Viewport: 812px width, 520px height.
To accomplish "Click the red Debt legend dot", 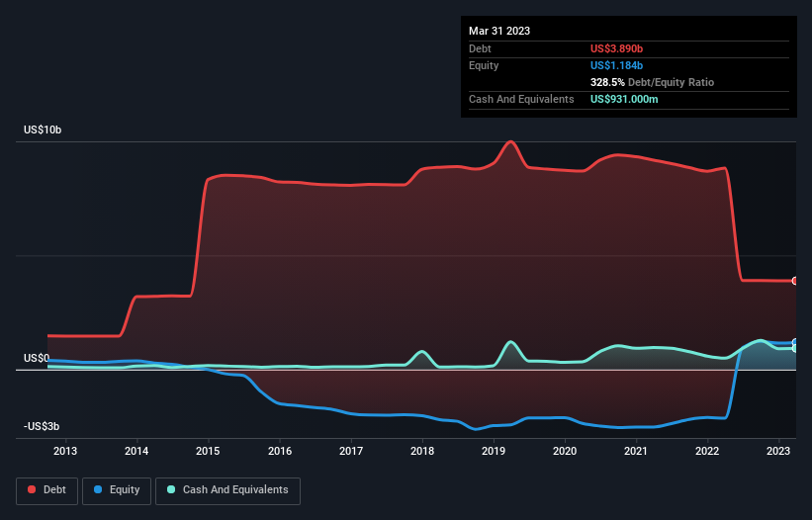I will click(32, 489).
